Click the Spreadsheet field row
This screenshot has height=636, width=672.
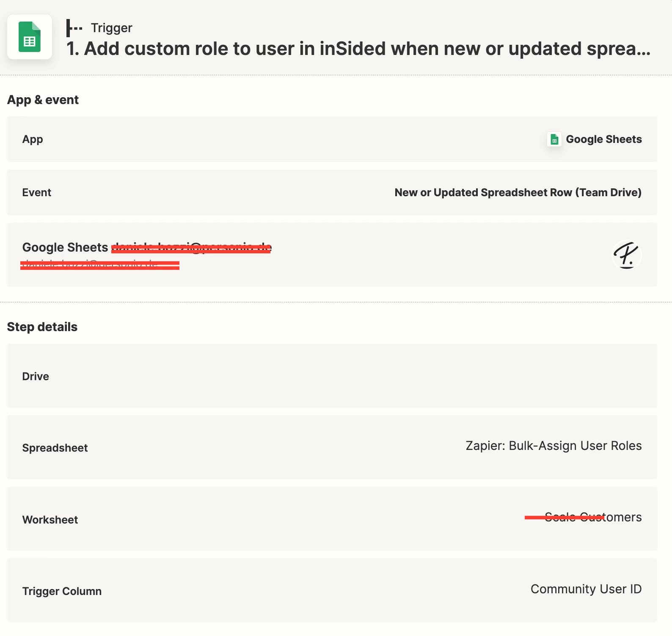332,447
